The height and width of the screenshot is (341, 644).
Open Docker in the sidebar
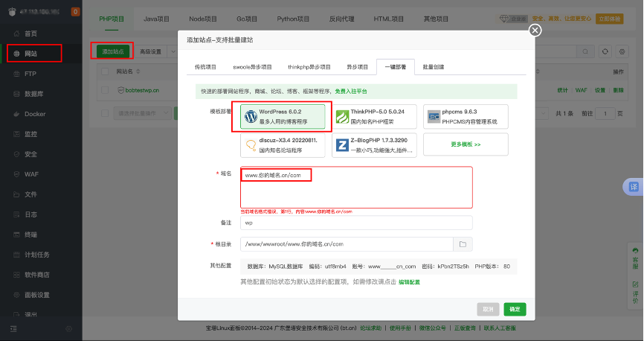[35, 114]
